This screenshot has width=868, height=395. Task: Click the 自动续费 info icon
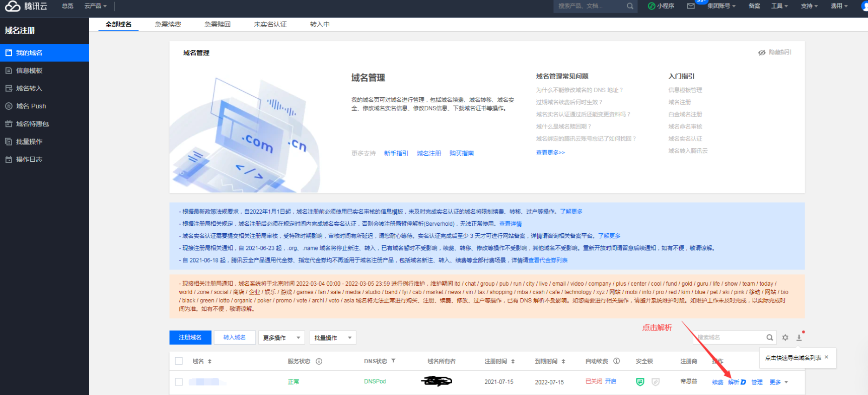click(x=616, y=361)
